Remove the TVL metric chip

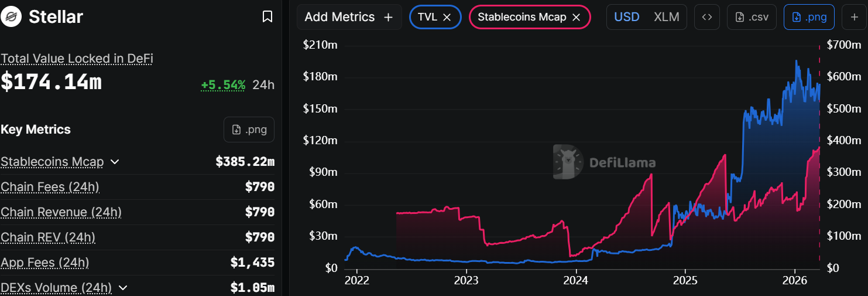coord(447,17)
